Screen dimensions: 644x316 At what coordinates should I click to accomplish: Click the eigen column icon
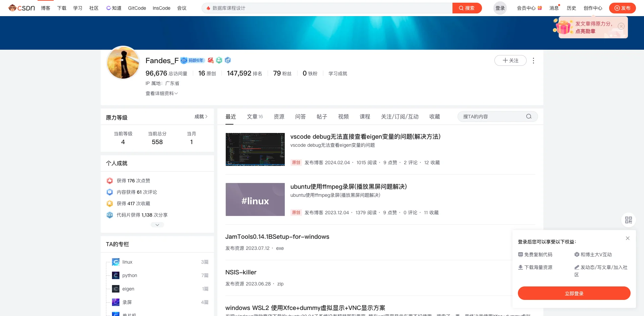pos(116,289)
